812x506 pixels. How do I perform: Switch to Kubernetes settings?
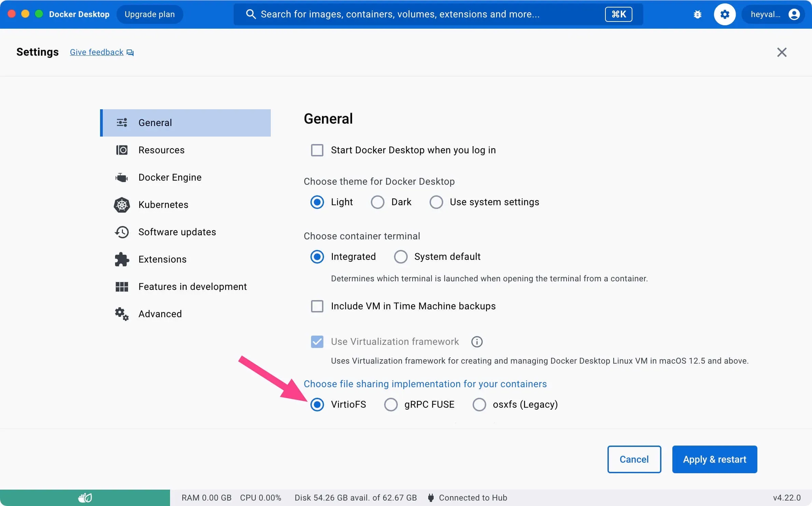[185, 205]
